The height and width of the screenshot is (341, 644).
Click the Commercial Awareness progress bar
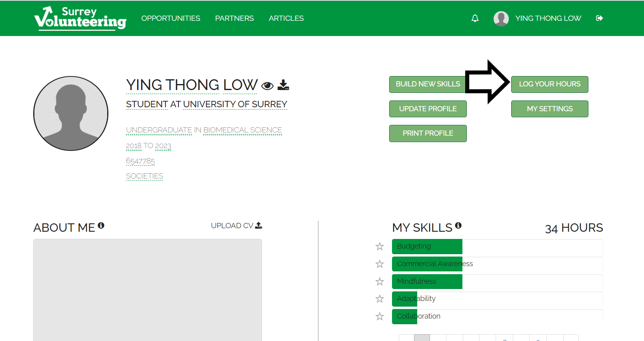point(497,264)
